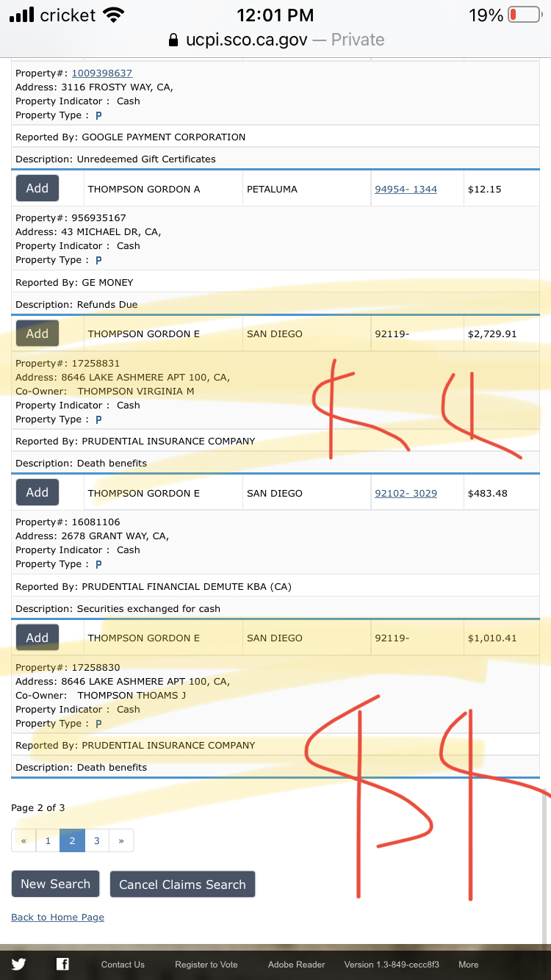Select Property Type P for property 17258830

(x=98, y=724)
